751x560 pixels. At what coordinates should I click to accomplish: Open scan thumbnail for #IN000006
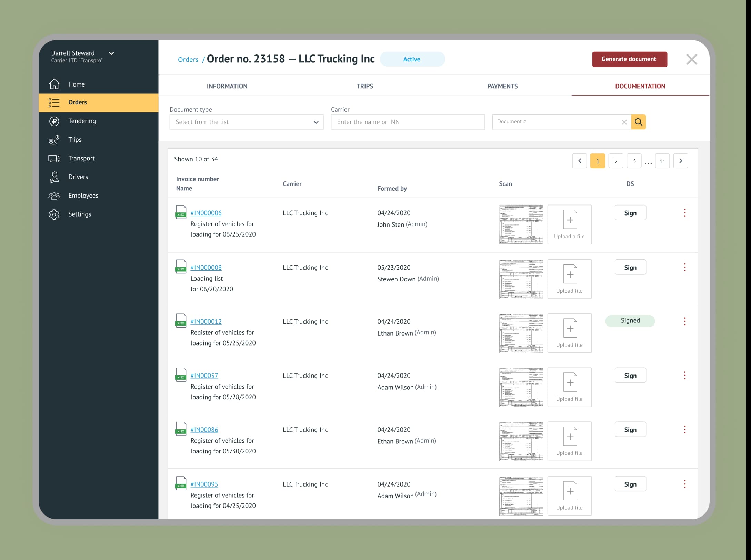[521, 224]
